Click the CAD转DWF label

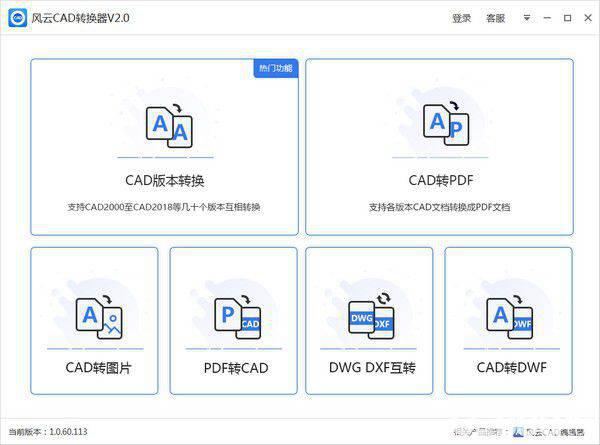(512, 367)
